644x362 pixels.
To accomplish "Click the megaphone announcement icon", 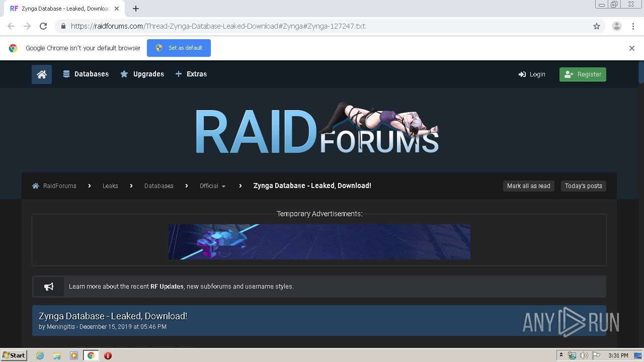I will 49,287.
